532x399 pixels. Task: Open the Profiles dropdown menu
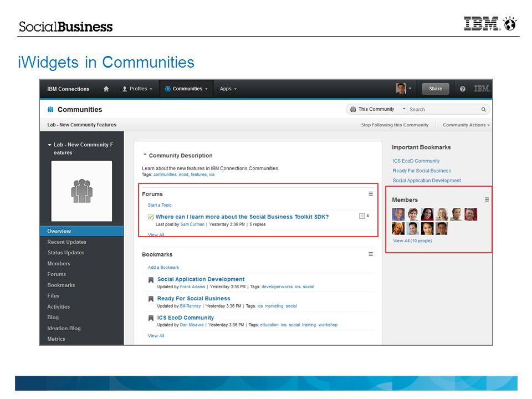(137, 89)
